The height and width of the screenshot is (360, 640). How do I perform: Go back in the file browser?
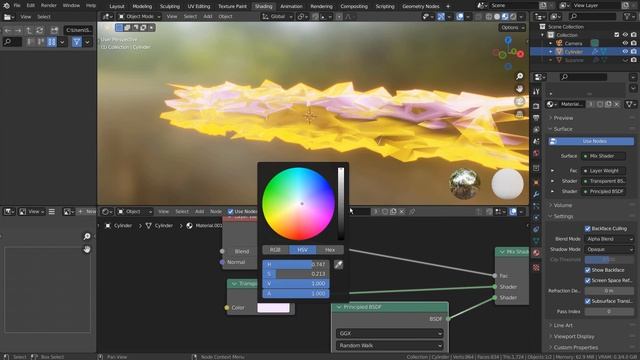coord(8,30)
